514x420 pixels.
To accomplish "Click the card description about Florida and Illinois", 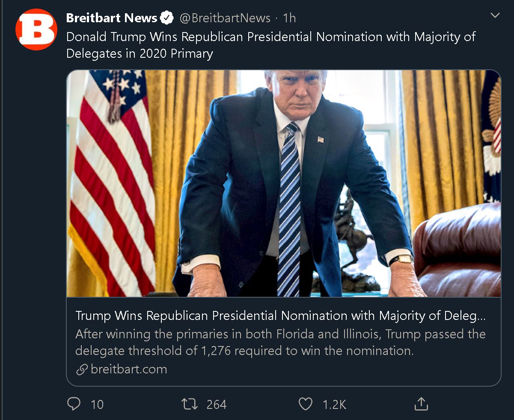I will pos(280,342).
